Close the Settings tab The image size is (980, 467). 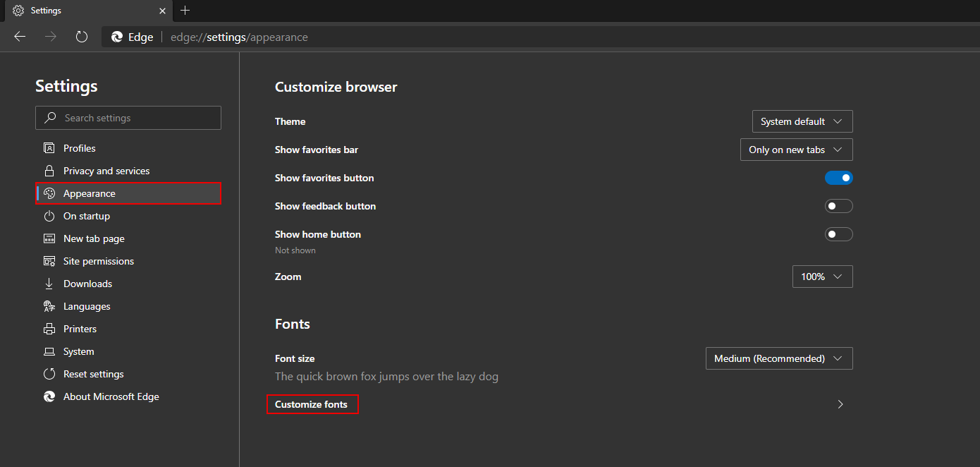162,11
